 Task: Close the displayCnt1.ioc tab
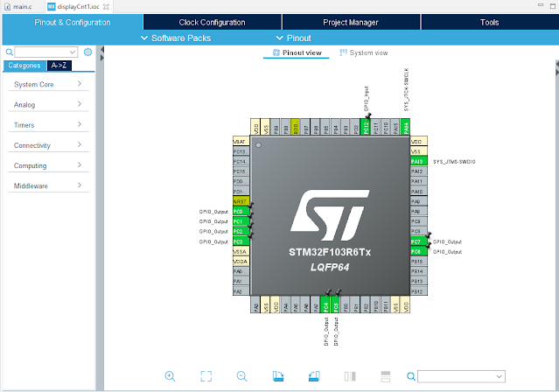click(106, 6)
